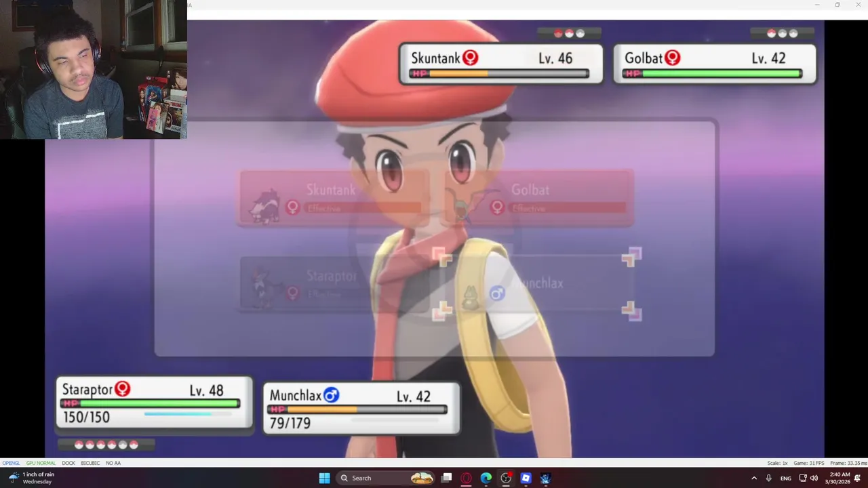Click the gender icon beside Munchlax Lv. 42
868x488 pixels.
tap(331, 394)
